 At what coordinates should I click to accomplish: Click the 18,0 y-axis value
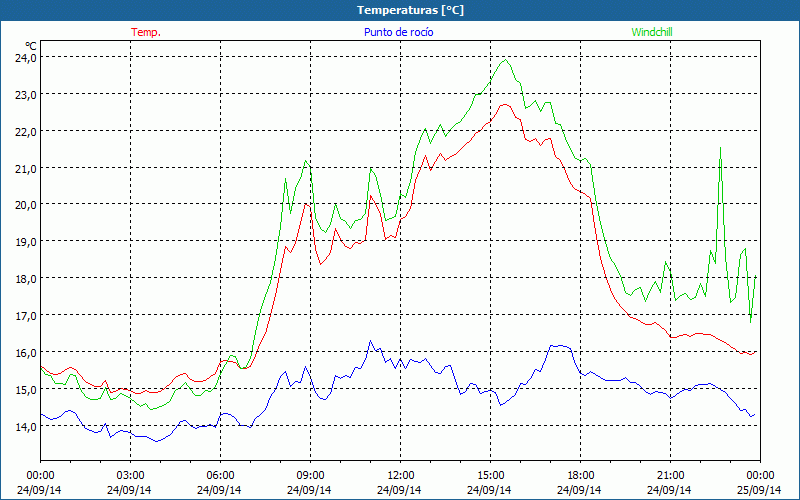coord(26,279)
